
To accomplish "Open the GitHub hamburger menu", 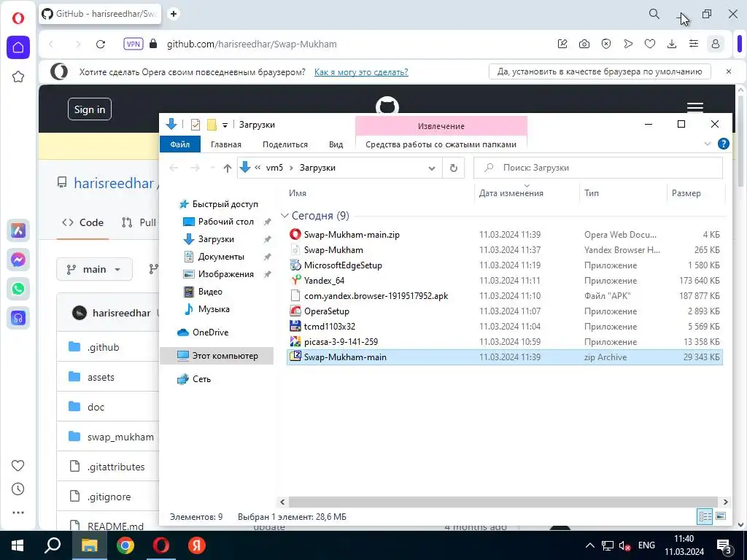I will pyautogui.click(x=695, y=106).
